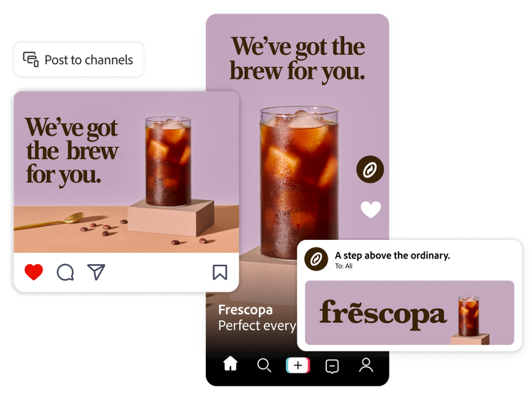532x399 pixels.
Task: Open the square iced coffee post image
Action: pos(126,172)
